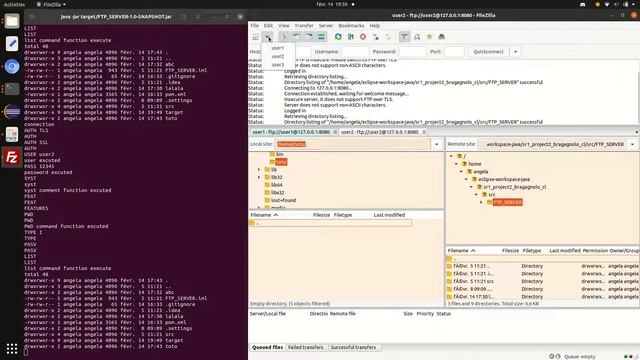Click the Site Manager dropdown arrow
This screenshot has width=640, height=360.
point(267,37)
